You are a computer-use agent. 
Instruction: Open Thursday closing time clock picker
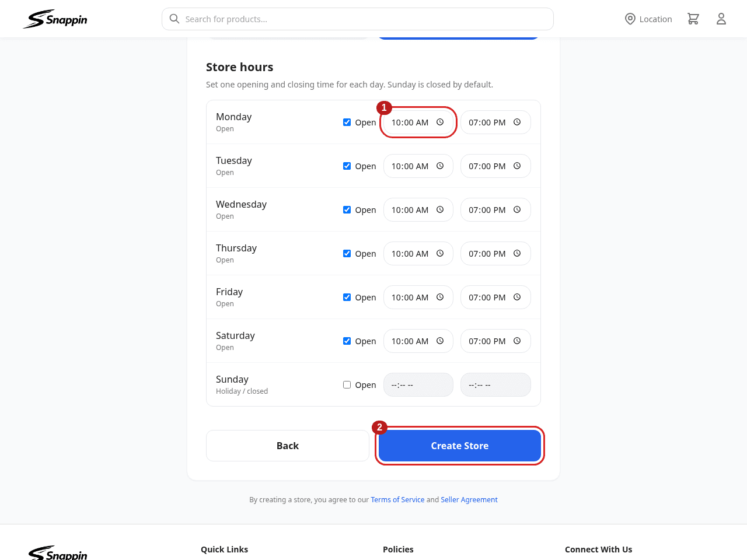click(x=517, y=253)
